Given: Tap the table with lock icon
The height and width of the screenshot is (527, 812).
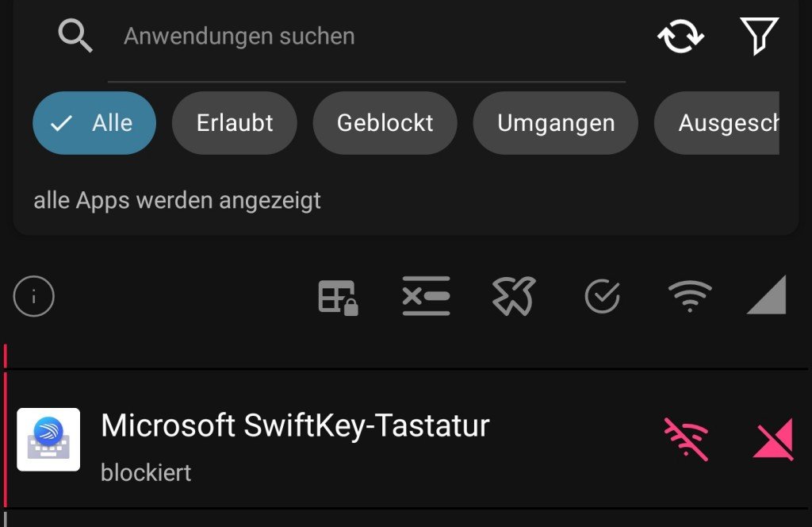Looking at the screenshot, I should tap(337, 297).
